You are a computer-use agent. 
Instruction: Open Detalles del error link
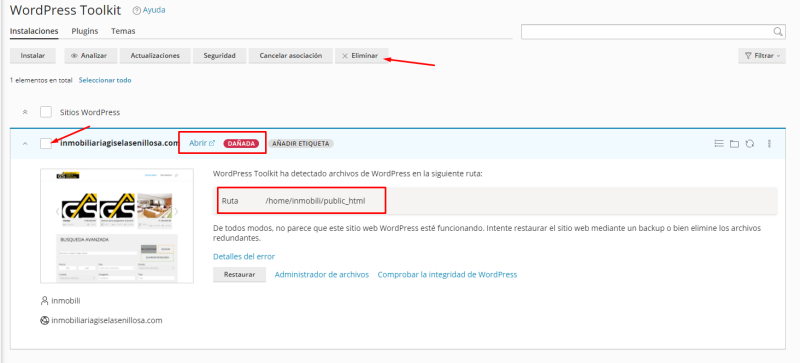pyautogui.click(x=244, y=256)
